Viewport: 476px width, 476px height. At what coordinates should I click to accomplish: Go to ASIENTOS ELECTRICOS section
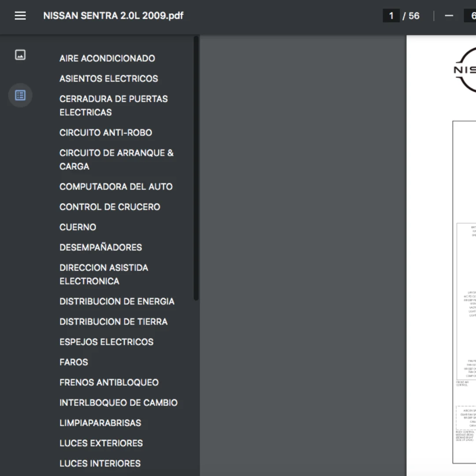coord(109,78)
